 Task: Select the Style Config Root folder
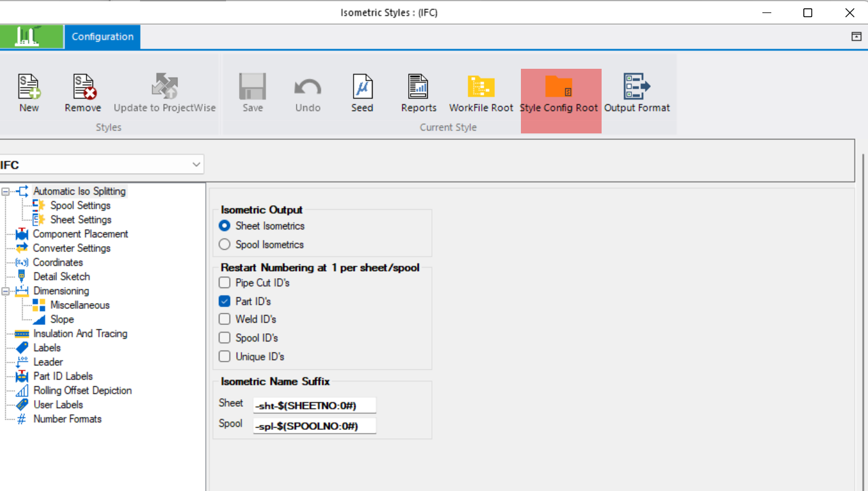(559, 92)
